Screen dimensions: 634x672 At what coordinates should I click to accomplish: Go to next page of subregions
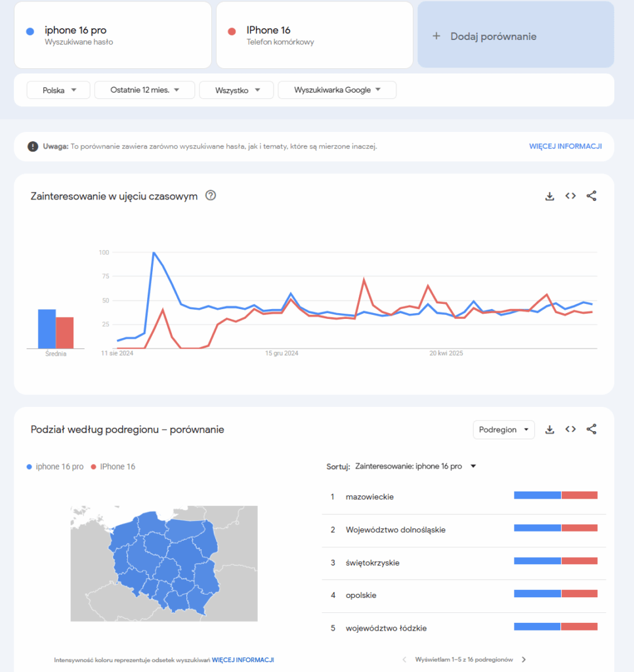(x=523, y=660)
